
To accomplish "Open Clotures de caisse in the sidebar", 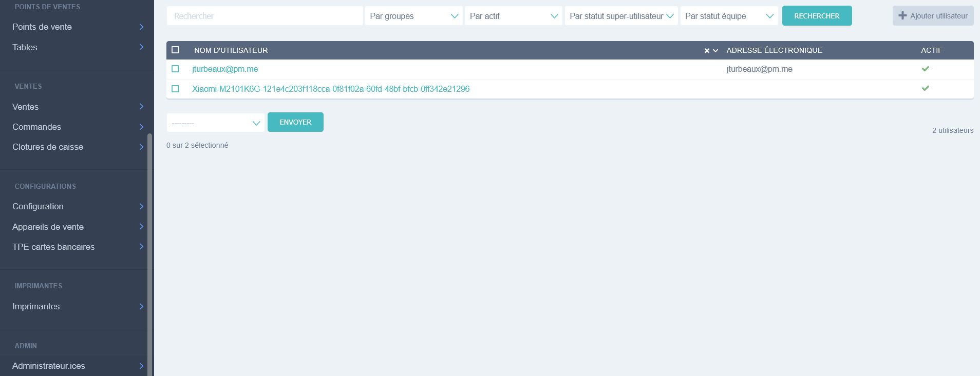I will [48, 147].
